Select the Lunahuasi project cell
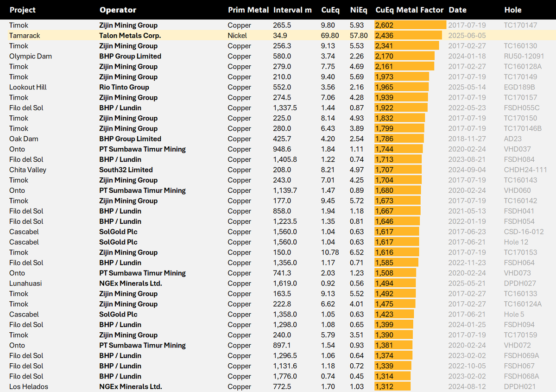The width and height of the screenshot is (556, 392). pos(25,283)
